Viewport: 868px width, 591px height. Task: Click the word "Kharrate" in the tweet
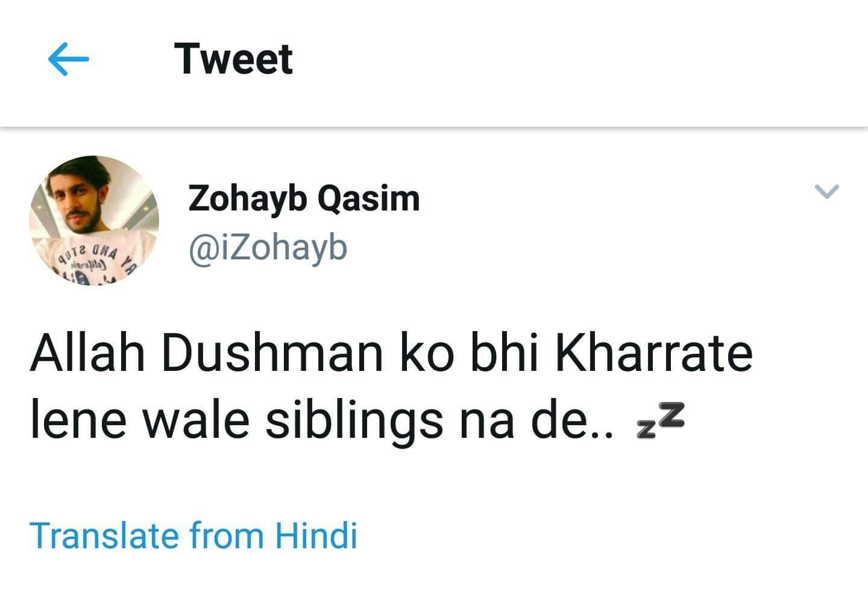click(x=653, y=353)
